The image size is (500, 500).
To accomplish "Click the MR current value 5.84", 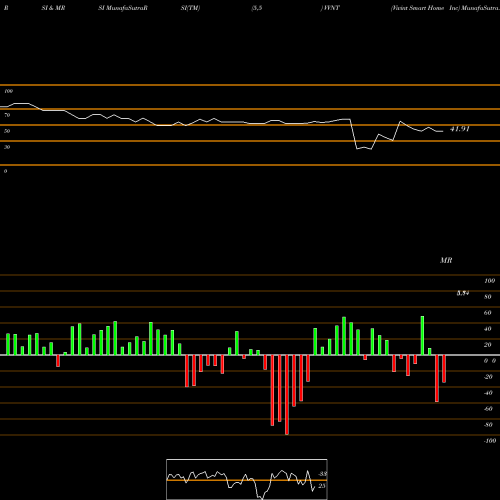I will 463,293.
